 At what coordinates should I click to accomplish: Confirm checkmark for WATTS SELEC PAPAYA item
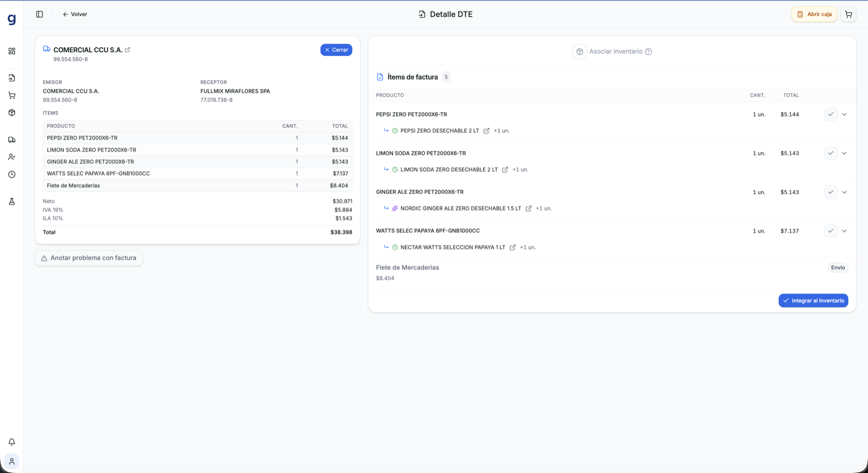pyautogui.click(x=831, y=231)
